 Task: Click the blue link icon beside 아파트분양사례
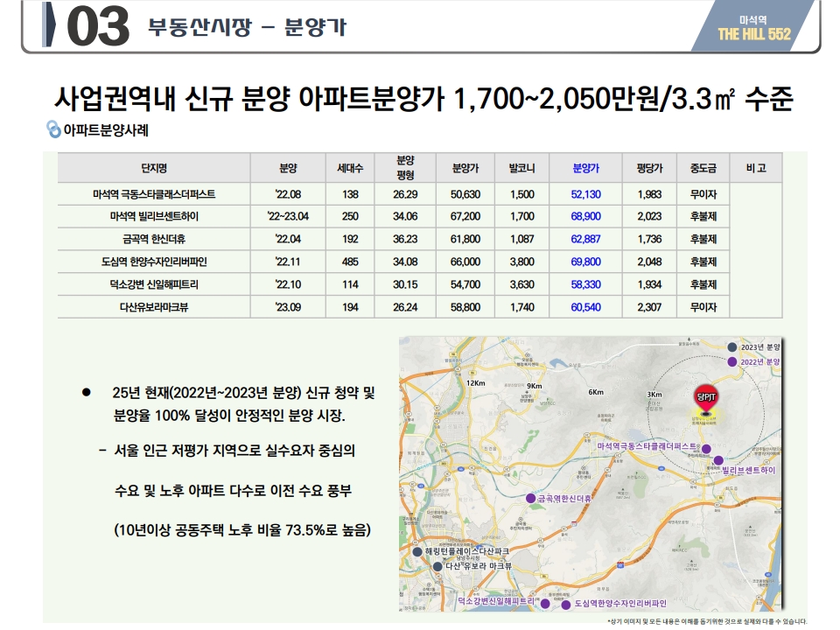[52, 131]
